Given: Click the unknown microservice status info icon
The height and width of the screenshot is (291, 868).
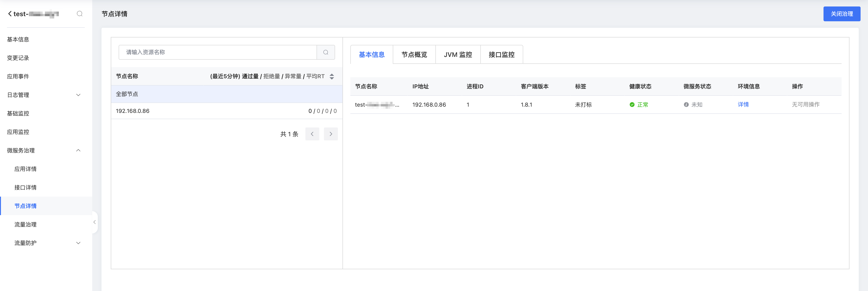Looking at the screenshot, I should [686, 105].
